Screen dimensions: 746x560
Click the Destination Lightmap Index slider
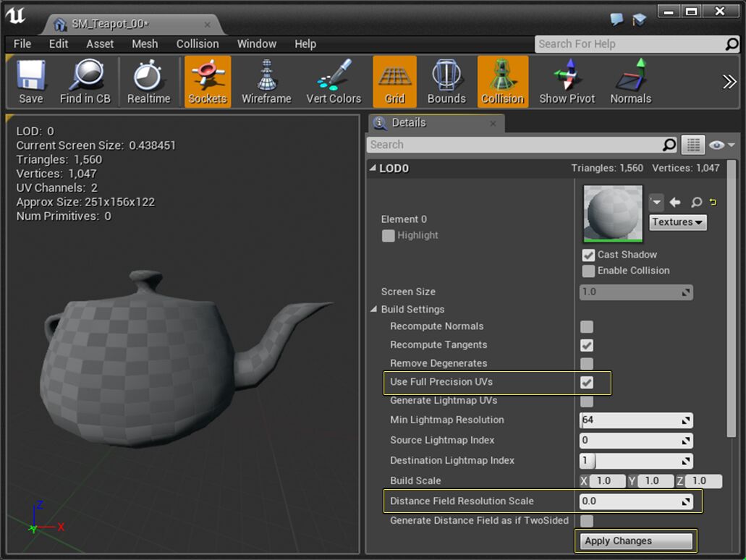click(x=635, y=461)
